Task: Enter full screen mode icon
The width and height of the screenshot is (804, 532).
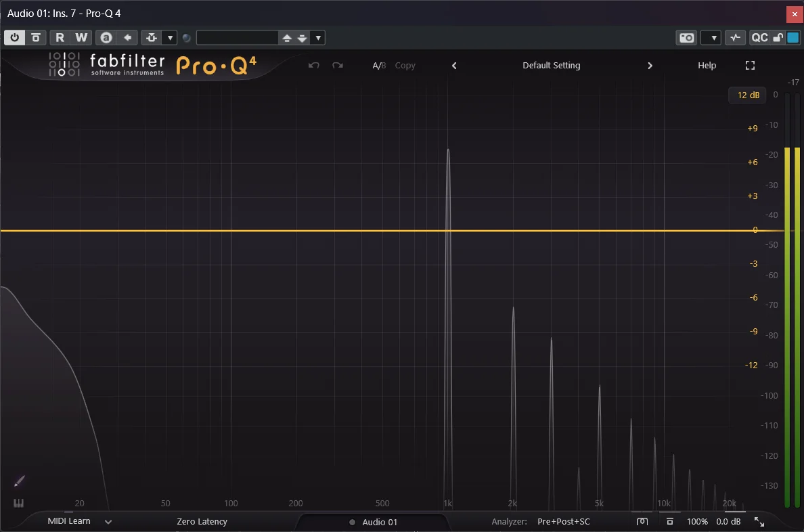Action: point(750,65)
